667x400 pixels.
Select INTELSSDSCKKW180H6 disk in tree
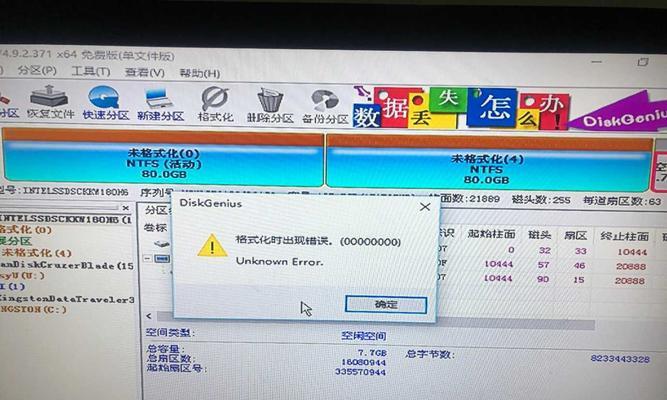coord(66,220)
